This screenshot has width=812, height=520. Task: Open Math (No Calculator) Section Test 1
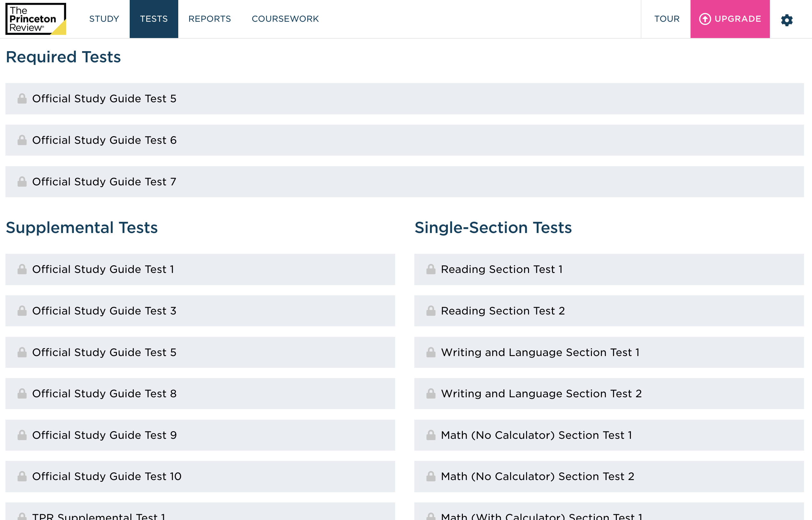[x=536, y=435]
